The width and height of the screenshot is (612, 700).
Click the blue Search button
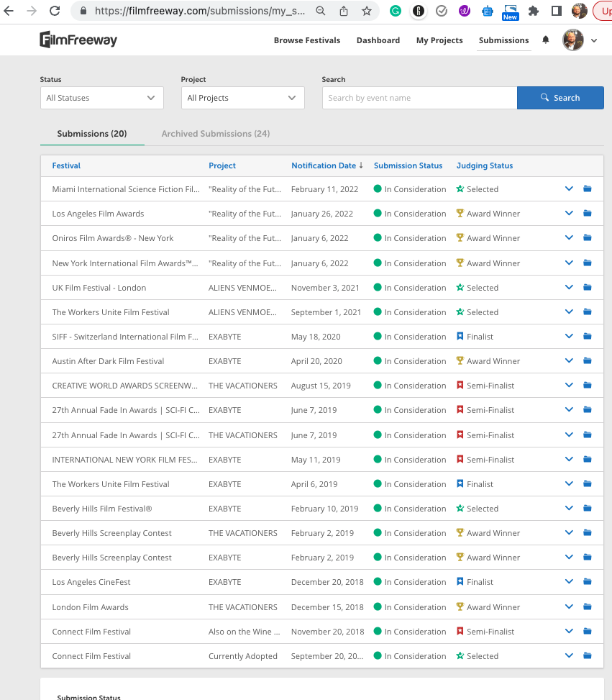(560, 98)
